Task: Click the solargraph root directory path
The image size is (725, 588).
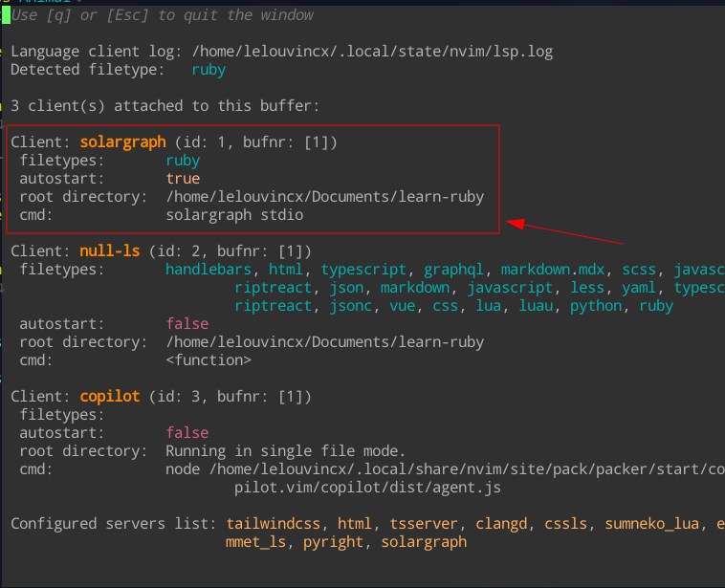Action: pyautogui.click(x=324, y=197)
